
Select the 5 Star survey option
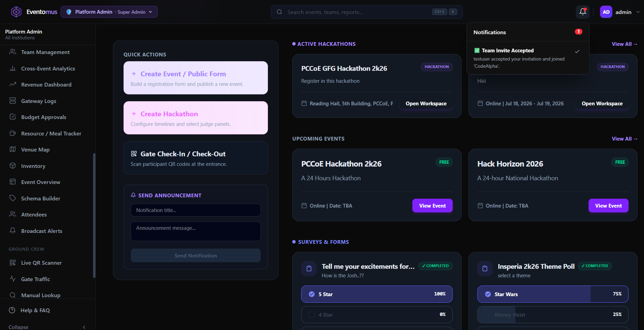point(377,294)
